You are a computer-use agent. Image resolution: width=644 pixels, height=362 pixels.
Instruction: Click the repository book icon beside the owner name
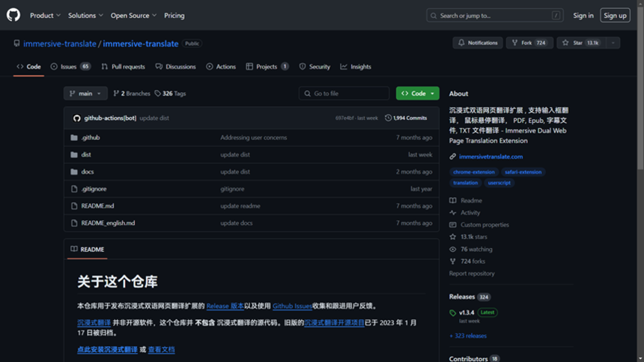pyautogui.click(x=16, y=43)
